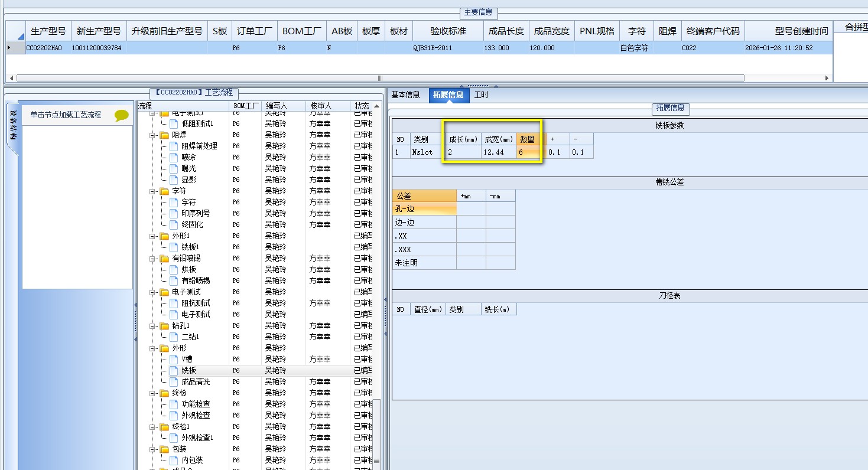
Task: Collapse the 终检1 tree node
Action: [152, 427]
